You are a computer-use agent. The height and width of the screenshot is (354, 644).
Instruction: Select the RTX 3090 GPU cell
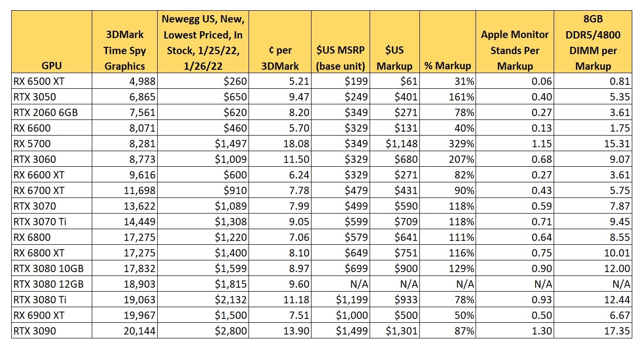(x=51, y=331)
